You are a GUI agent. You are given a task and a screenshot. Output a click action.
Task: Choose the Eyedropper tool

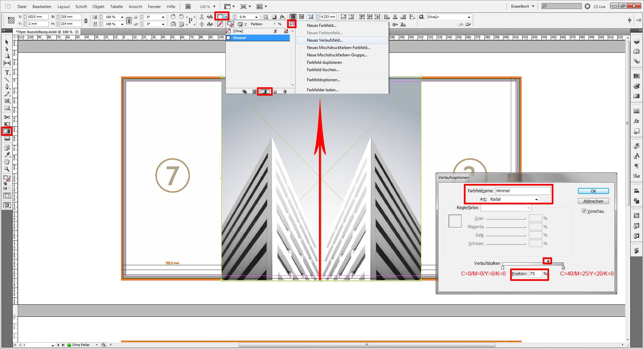[7, 155]
